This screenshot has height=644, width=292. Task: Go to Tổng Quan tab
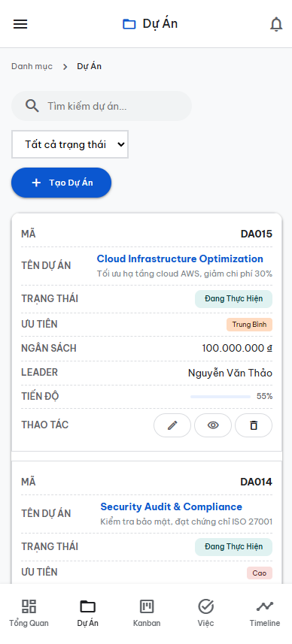click(x=29, y=612)
